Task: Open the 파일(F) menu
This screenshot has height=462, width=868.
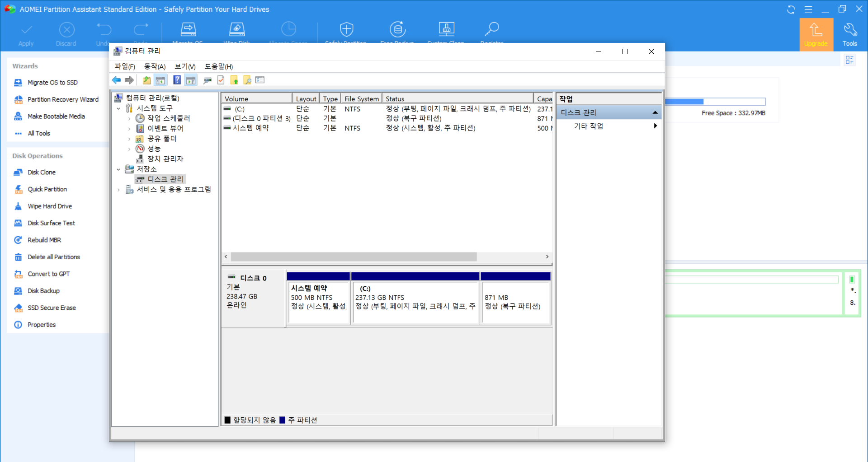Action: coord(125,66)
